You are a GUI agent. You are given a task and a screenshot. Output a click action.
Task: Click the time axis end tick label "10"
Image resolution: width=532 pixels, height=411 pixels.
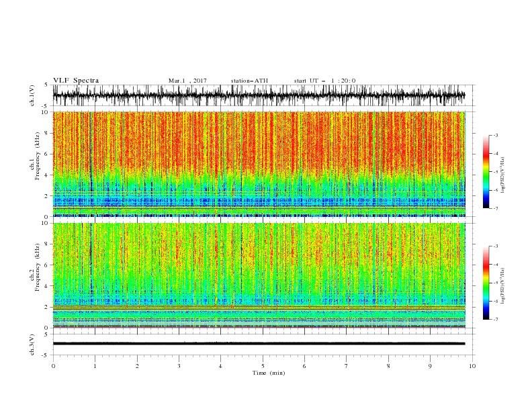(472, 366)
